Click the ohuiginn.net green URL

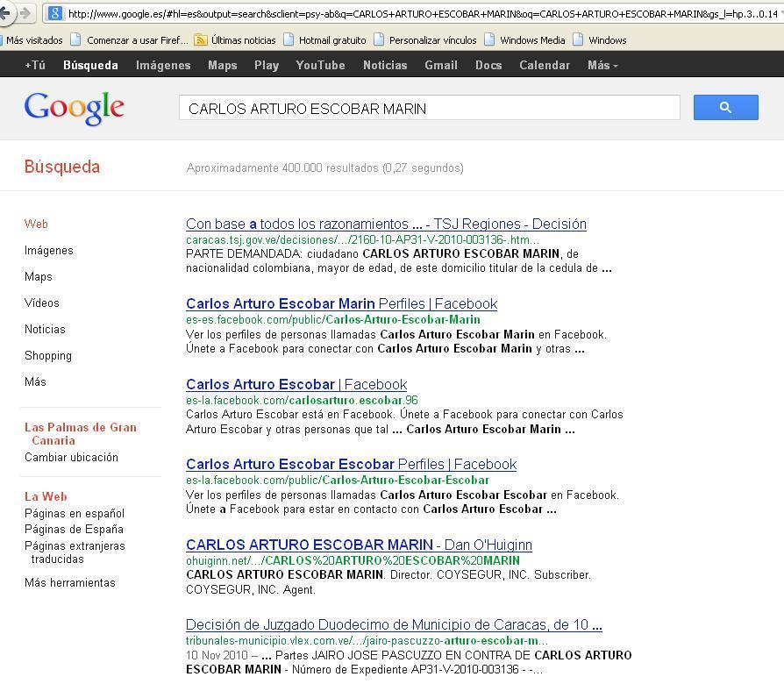click(353, 560)
